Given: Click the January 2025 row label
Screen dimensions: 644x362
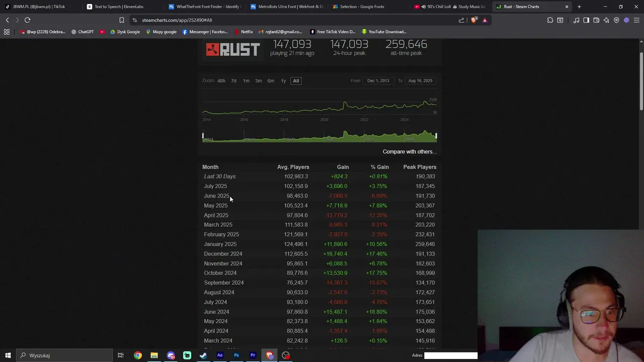Looking at the screenshot, I should (x=220, y=244).
